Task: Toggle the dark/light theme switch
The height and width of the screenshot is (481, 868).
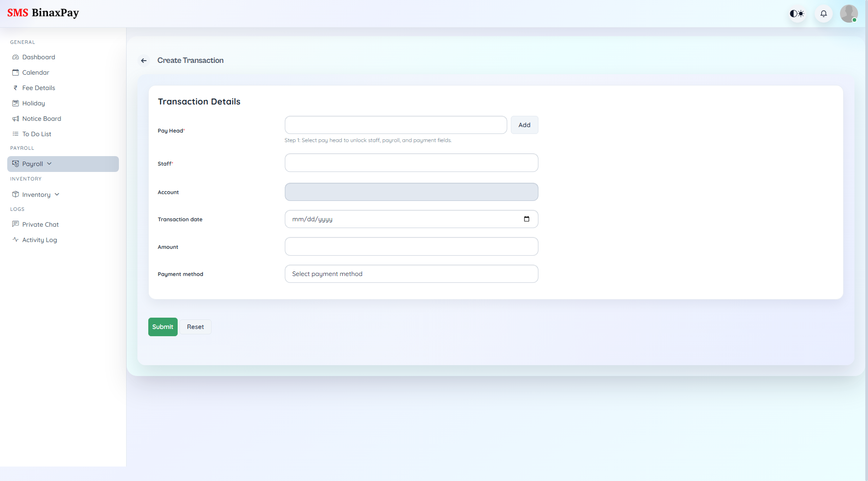Action: 797,14
